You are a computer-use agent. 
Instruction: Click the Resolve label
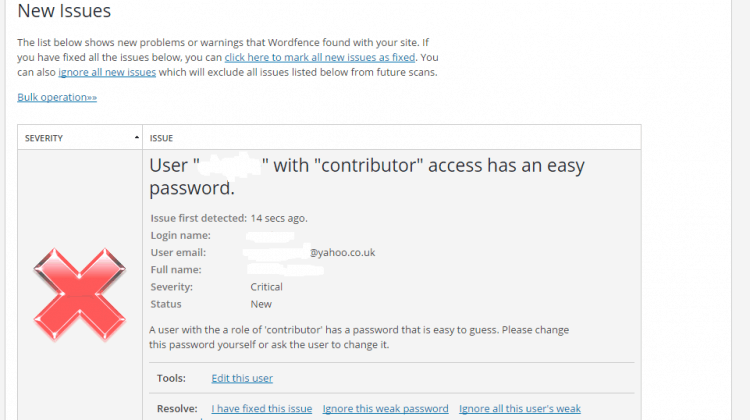pos(177,409)
